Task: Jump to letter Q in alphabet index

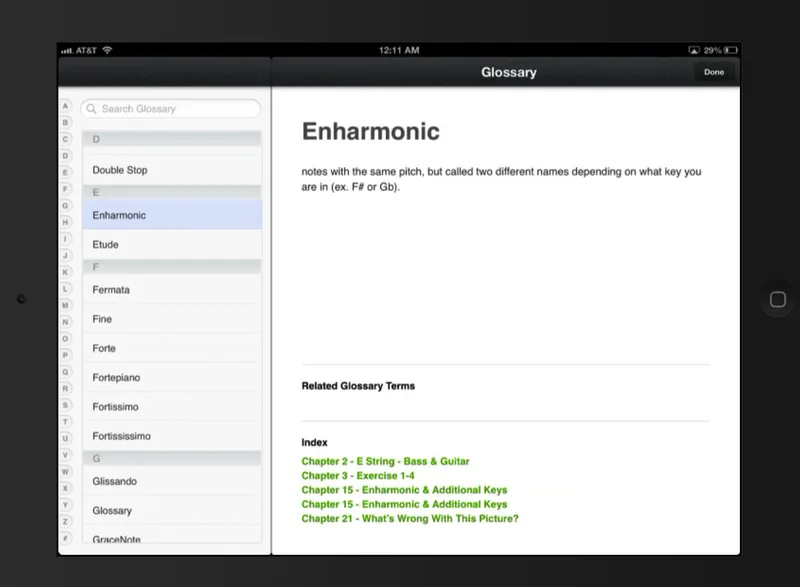Action: (x=65, y=372)
